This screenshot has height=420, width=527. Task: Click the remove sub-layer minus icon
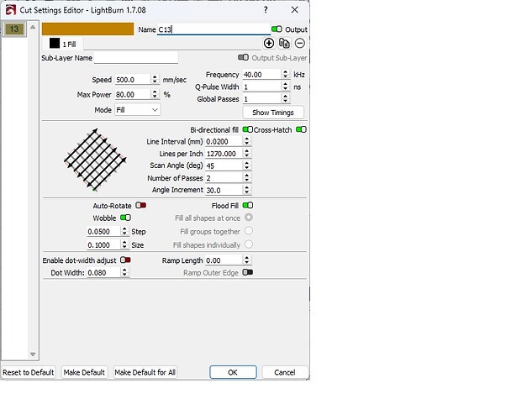tap(299, 43)
